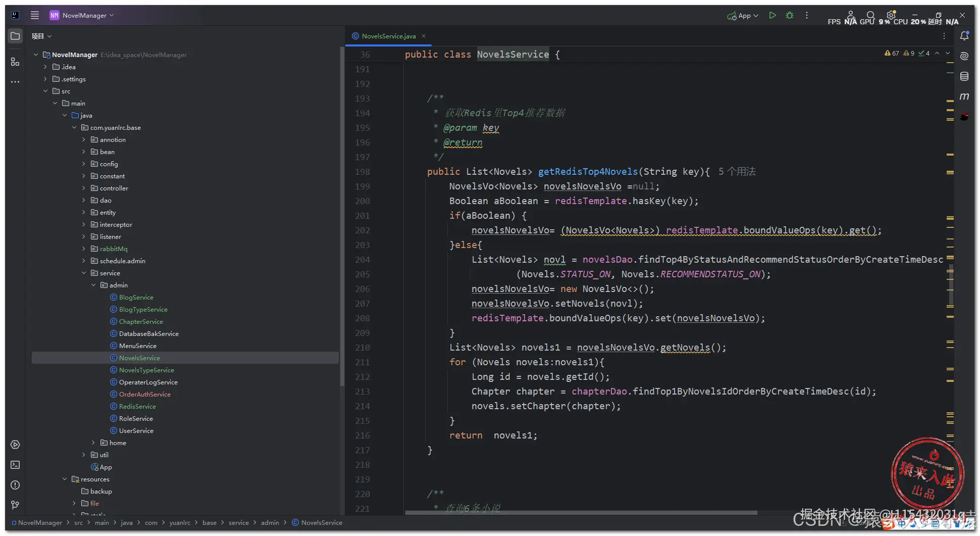Select UserService class
980x536 pixels.
pyautogui.click(x=136, y=430)
